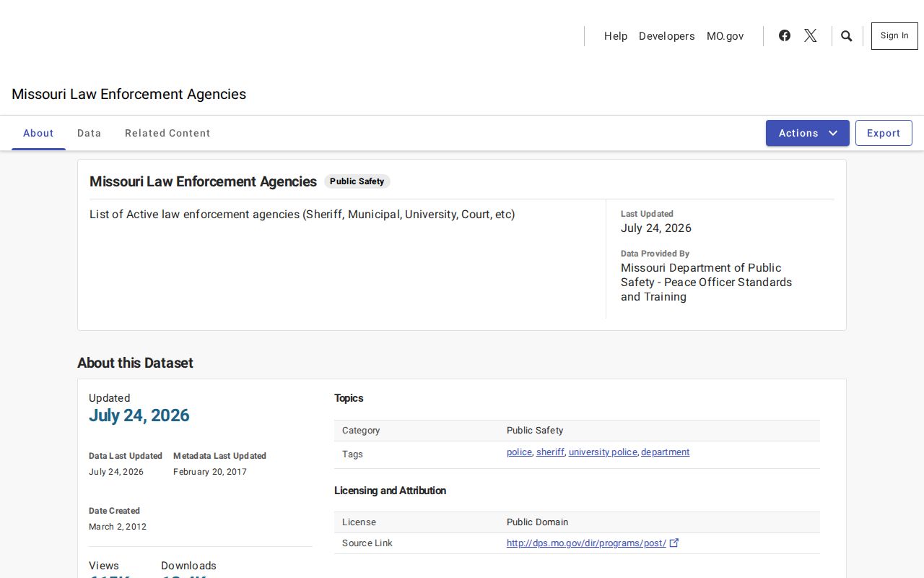Click the external link icon beside source link
Viewport: 924px width, 578px height.
click(x=674, y=543)
